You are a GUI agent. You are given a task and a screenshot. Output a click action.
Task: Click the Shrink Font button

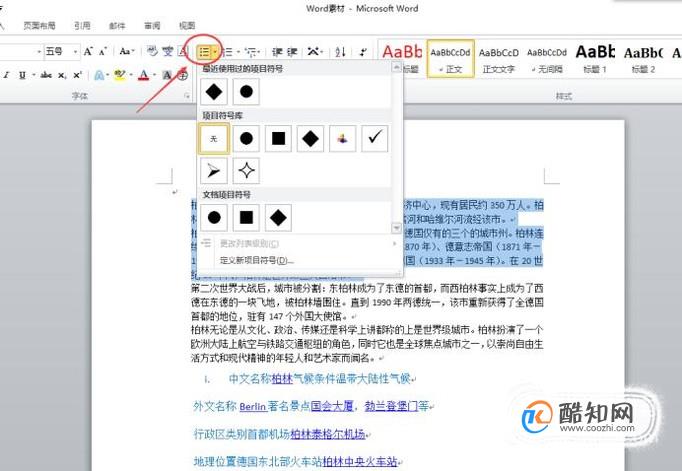[103, 52]
